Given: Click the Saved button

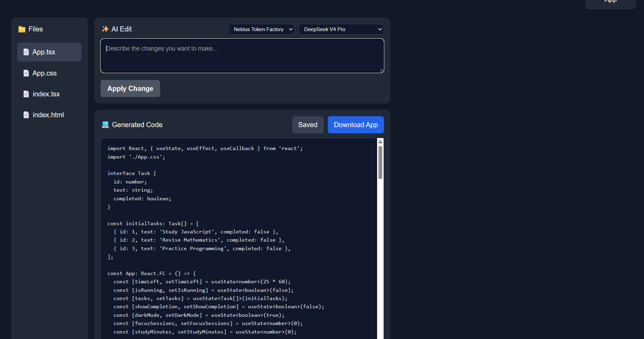Looking at the screenshot, I should 308,125.
